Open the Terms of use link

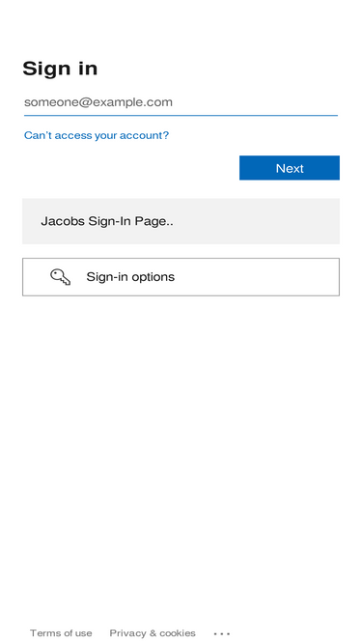pyautogui.click(x=61, y=633)
